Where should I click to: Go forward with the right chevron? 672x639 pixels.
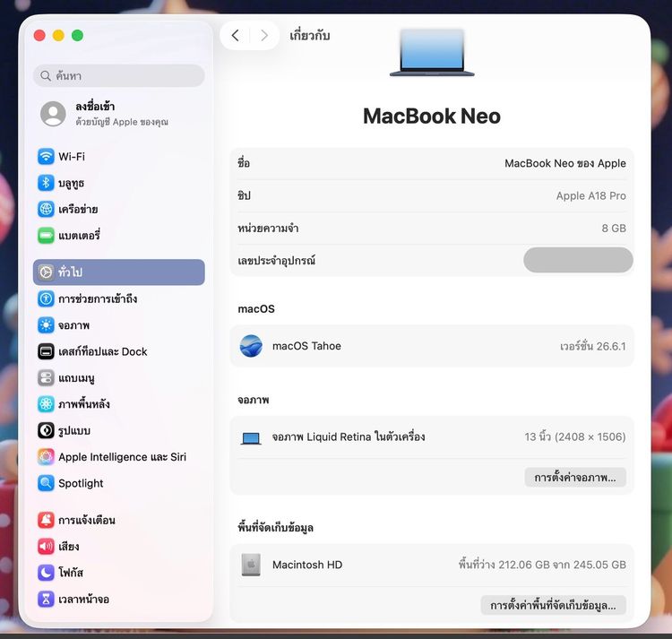tap(264, 35)
